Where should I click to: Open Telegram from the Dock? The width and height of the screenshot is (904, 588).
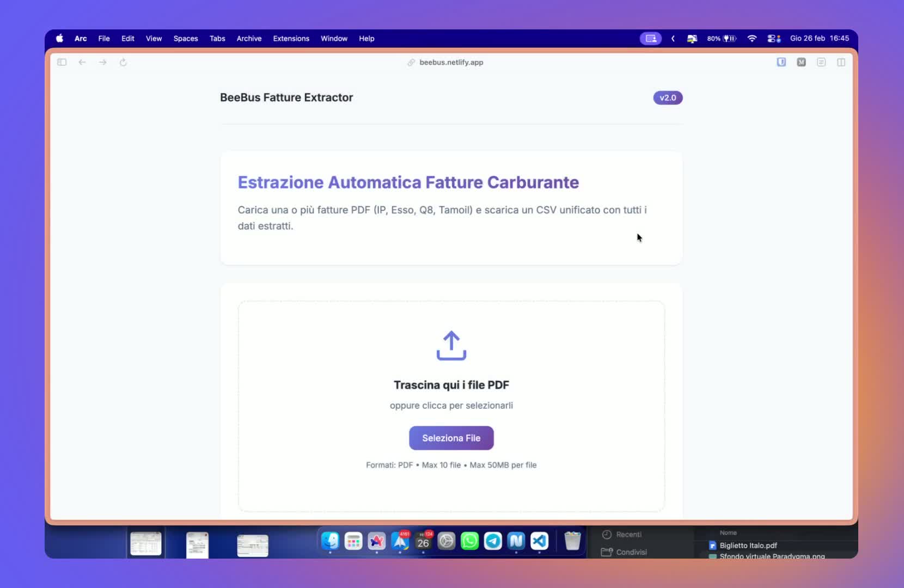(x=493, y=541)
